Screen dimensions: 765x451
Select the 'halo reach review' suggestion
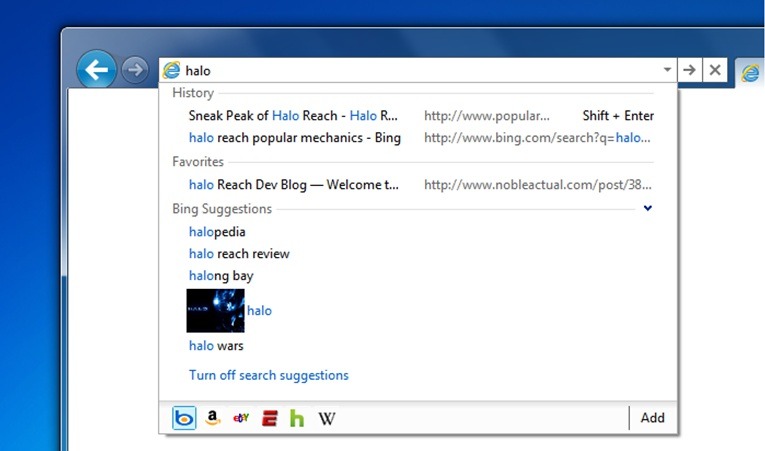tap(239, 254)
